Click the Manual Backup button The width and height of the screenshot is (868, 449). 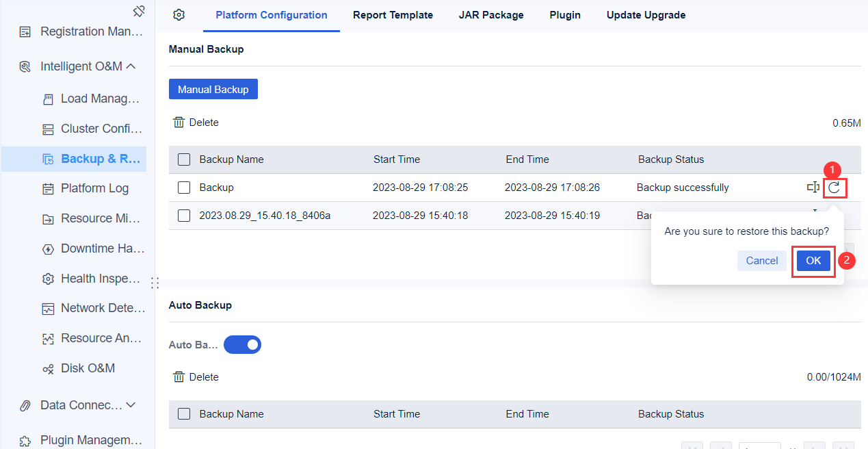coord(213,88)
